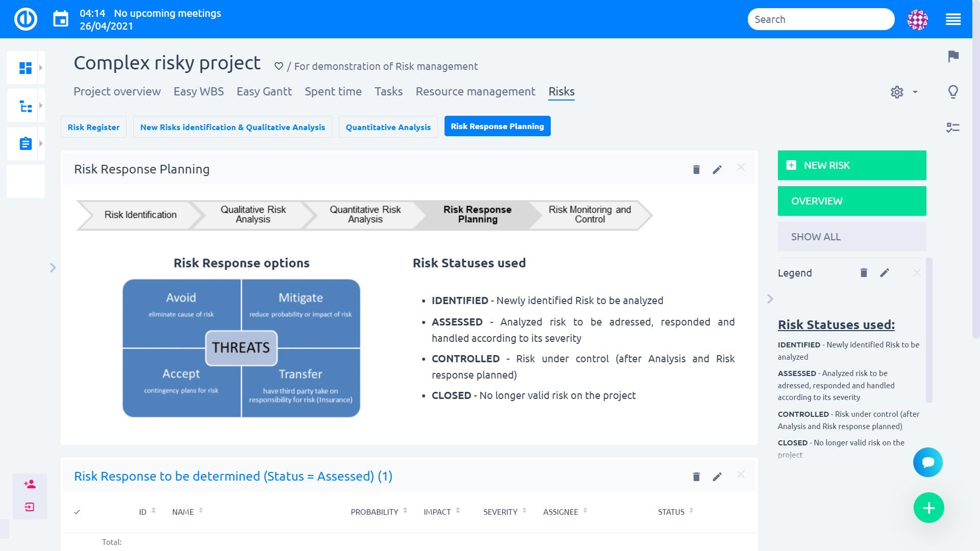Expand the dashboard sidebar arrow
The width and height of the screenshot is (980, 551).
(x=41, y=68)
